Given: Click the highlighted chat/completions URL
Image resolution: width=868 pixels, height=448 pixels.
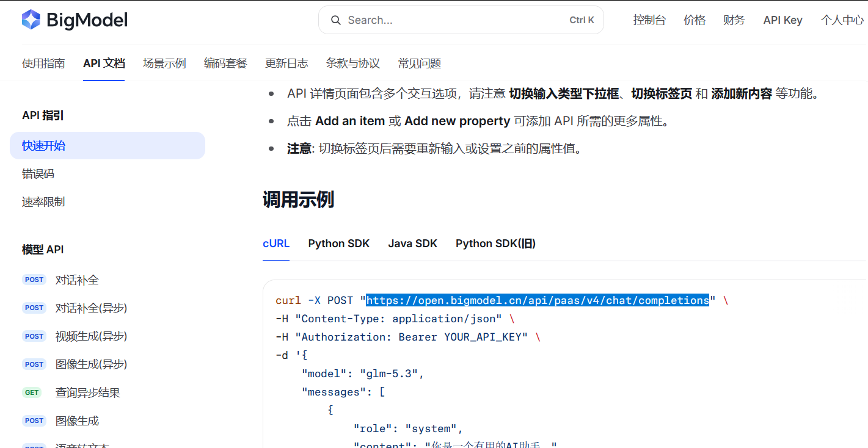Looking at the screenshot, I should (x=538, y=300).
